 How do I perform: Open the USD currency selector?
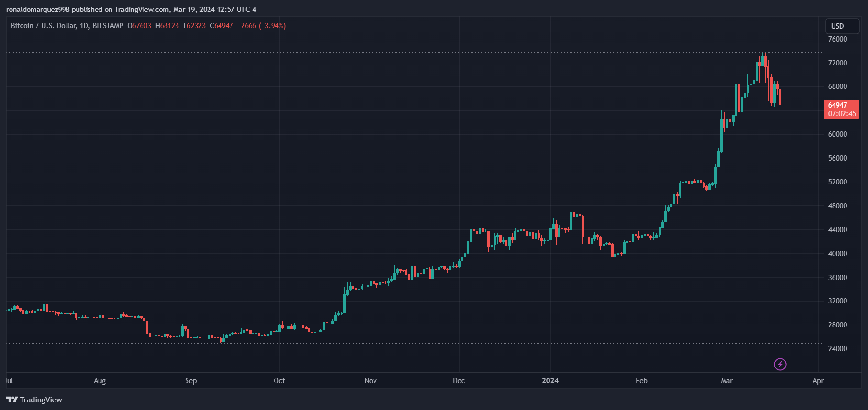coord(842,26)
